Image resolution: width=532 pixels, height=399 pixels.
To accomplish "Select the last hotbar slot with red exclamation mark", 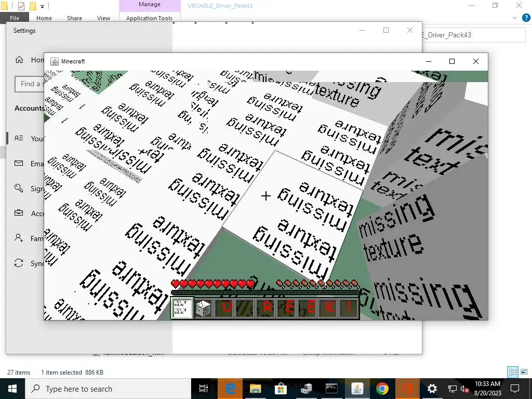I will [x=350, y=308].
